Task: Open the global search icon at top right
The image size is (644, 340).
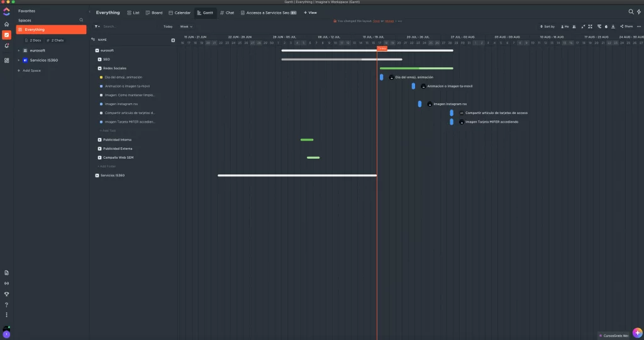Action: [631, 12]
